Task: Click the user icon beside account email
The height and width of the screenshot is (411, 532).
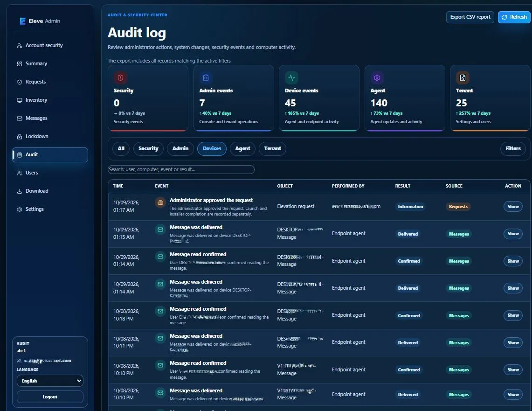Action: [x=19, y=361]
